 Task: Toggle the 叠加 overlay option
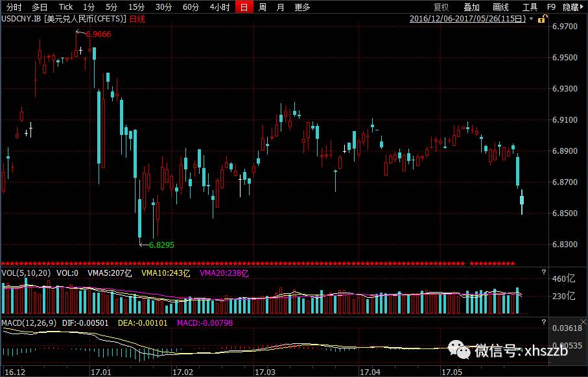point(471,7)
